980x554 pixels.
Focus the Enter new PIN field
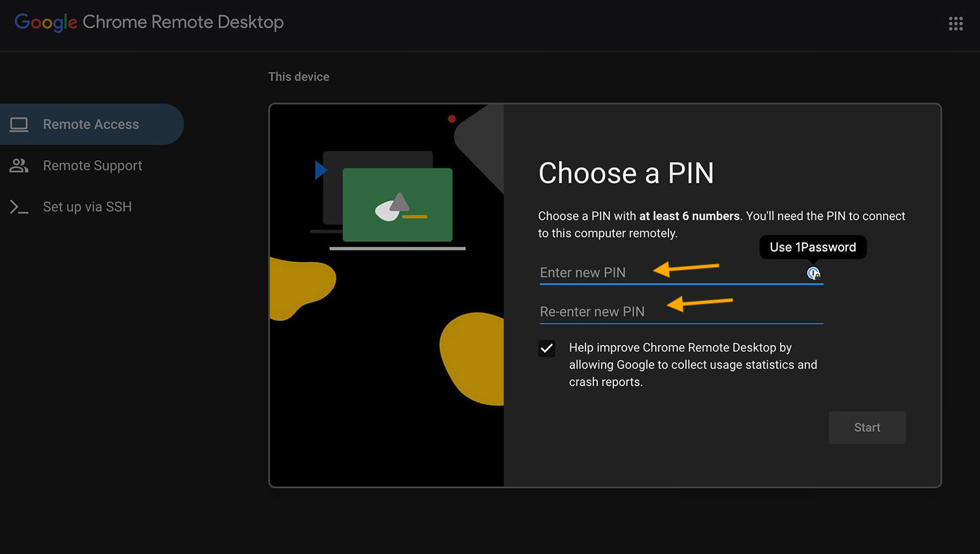681,272
